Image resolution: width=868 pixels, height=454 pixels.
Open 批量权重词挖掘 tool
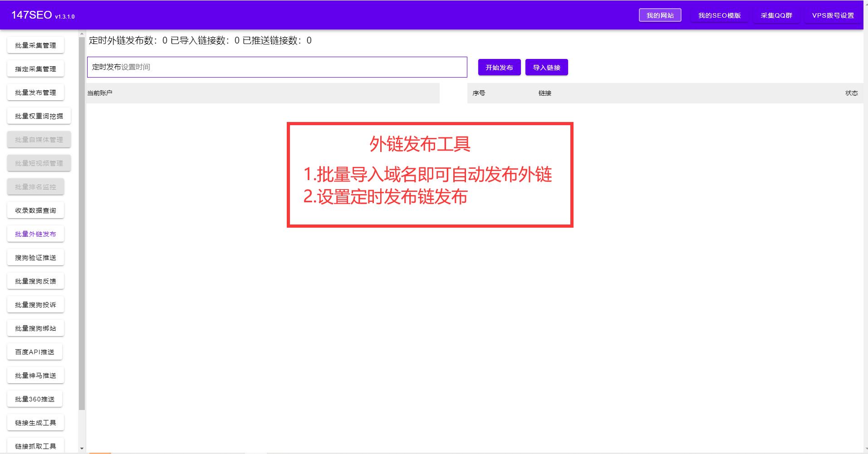[x=38, y=116]
